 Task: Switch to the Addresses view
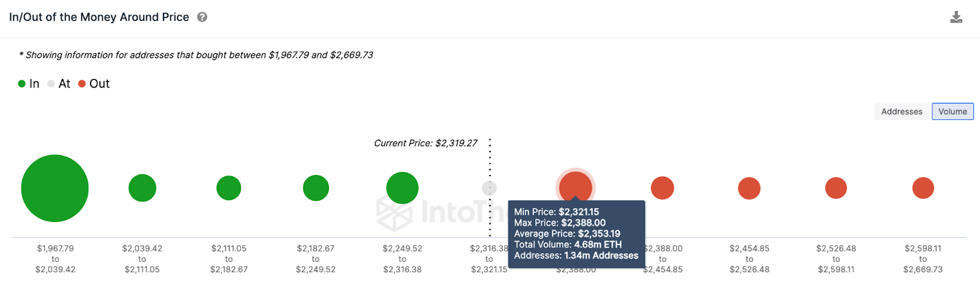coord(901,111)
